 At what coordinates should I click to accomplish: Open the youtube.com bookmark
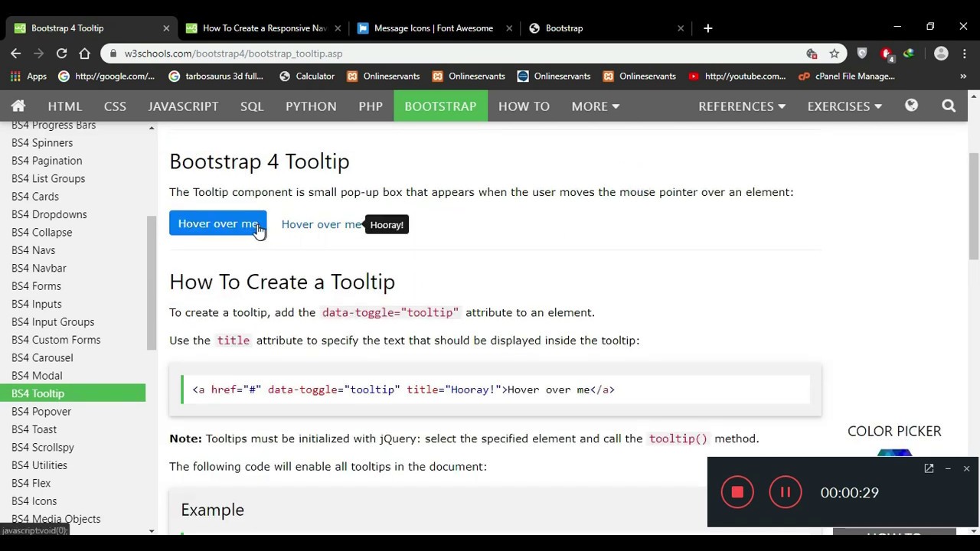pyautogui.click(x=737, y=77)
